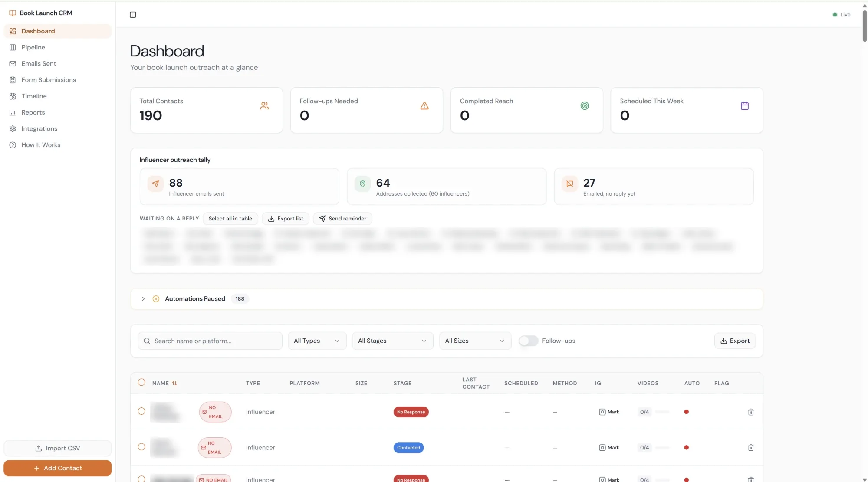
Task: Toggle the Follow-ups switch
Action: coord(528,341)
